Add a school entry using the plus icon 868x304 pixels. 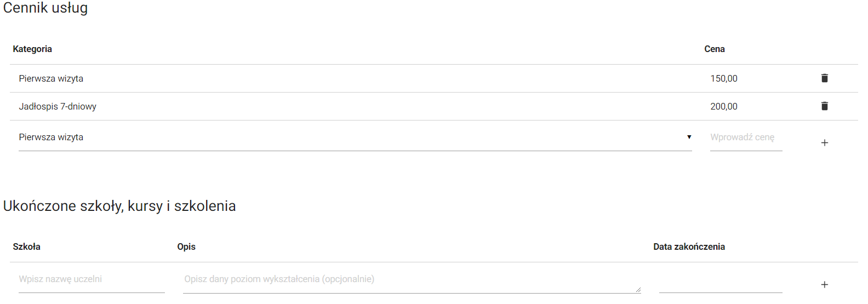tap(824, 285)
